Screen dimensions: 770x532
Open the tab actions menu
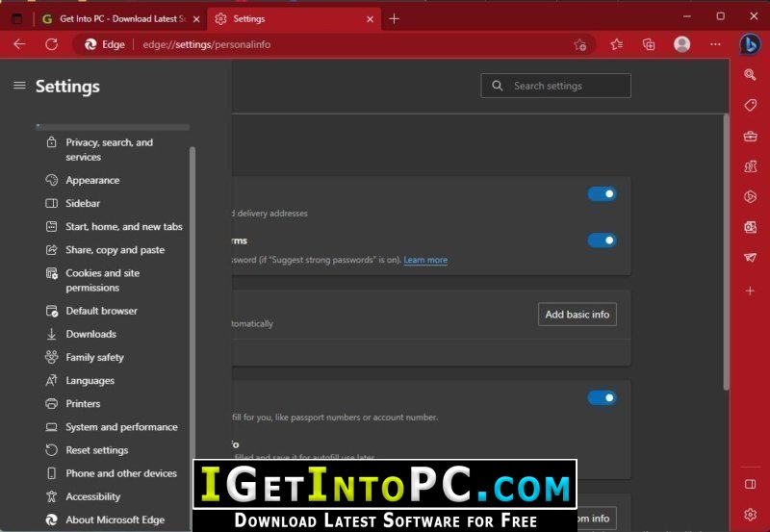[16, 18]
